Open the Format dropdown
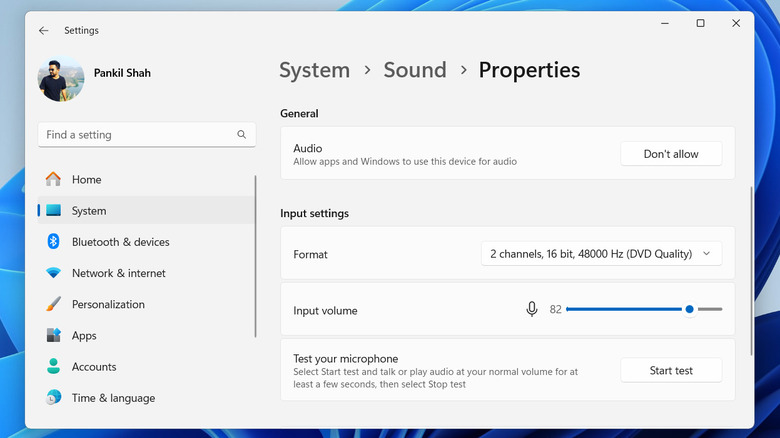The height and width of the screenshot is (438, 780). click(x=601, y=254)
